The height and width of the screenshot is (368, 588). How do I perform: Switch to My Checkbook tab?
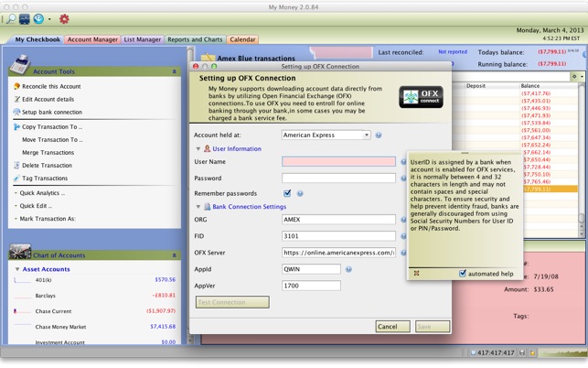(37, 39)
